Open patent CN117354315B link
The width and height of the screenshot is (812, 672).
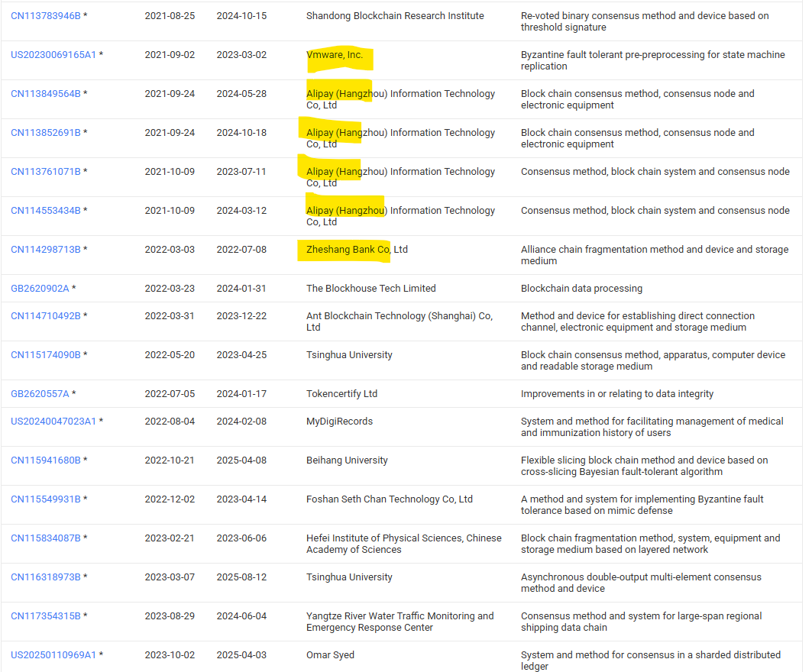pyautogui.click(x=46, y=616)
